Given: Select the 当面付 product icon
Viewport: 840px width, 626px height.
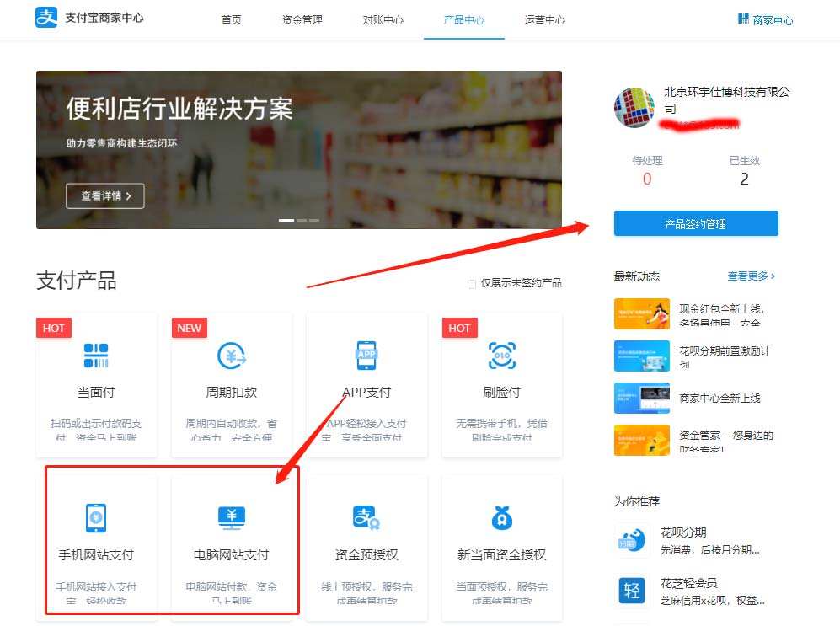Looking at the screenshot, I should 95,356.
